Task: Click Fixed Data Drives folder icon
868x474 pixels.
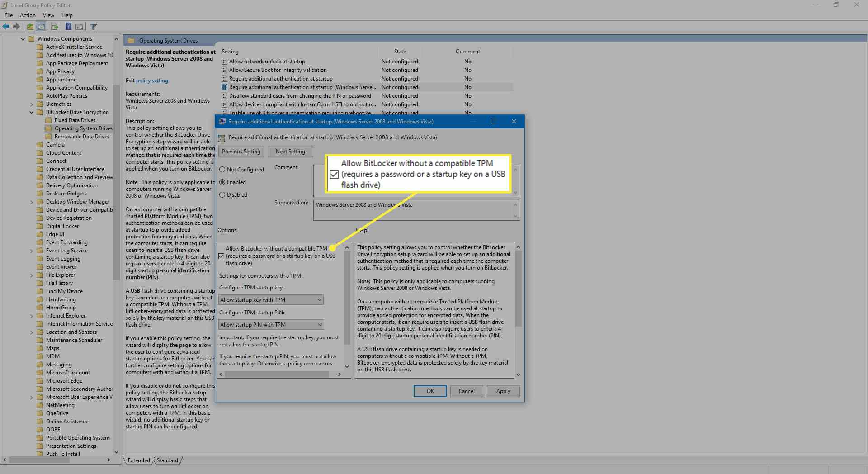Action: tap(48, 120)
